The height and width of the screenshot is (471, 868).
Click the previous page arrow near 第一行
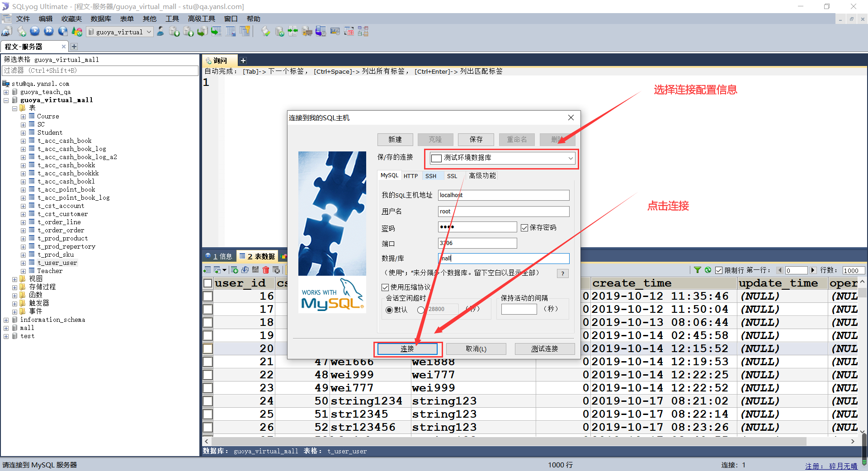(x=780, y=270)
